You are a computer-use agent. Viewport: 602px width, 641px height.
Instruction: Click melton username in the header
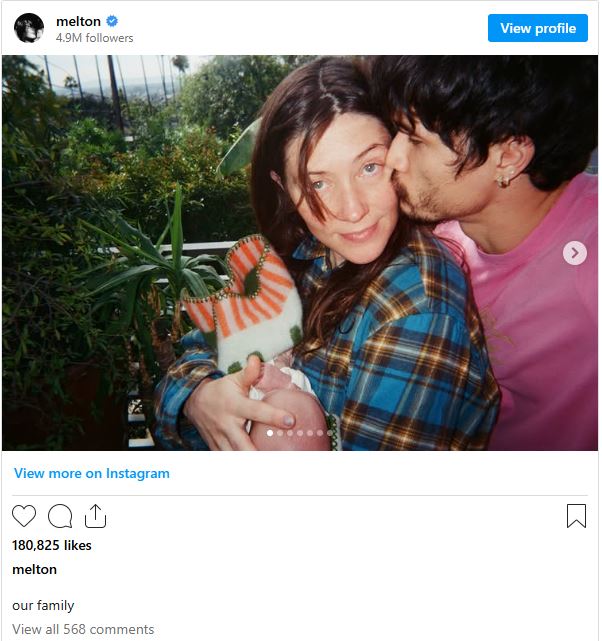(x=78, y=21)
